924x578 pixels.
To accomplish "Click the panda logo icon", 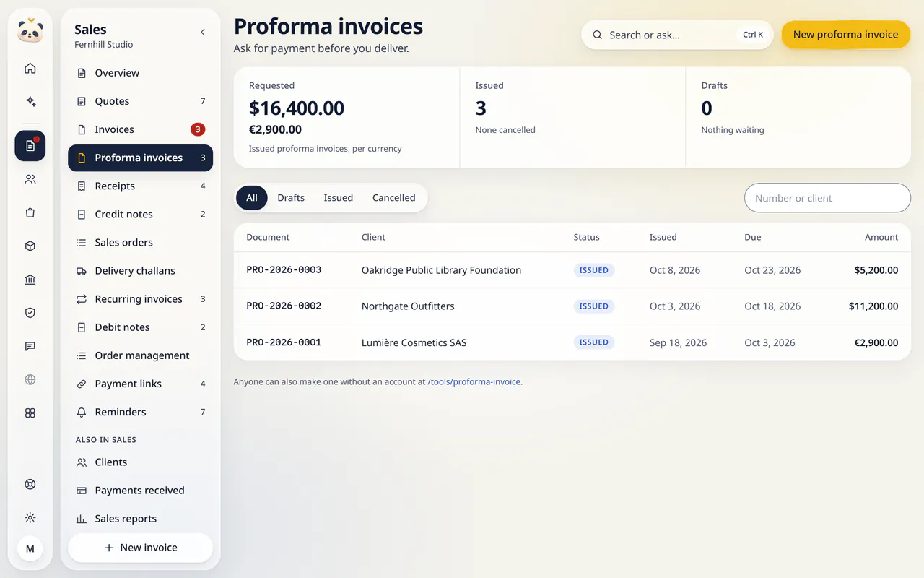I will coord(30,31).
